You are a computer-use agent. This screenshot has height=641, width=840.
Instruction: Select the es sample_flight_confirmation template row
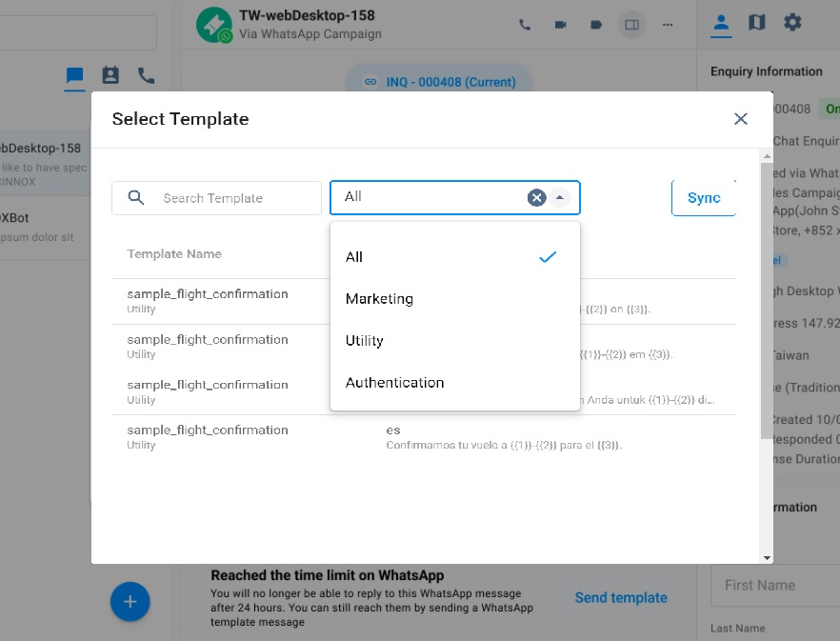click(424, 437)
